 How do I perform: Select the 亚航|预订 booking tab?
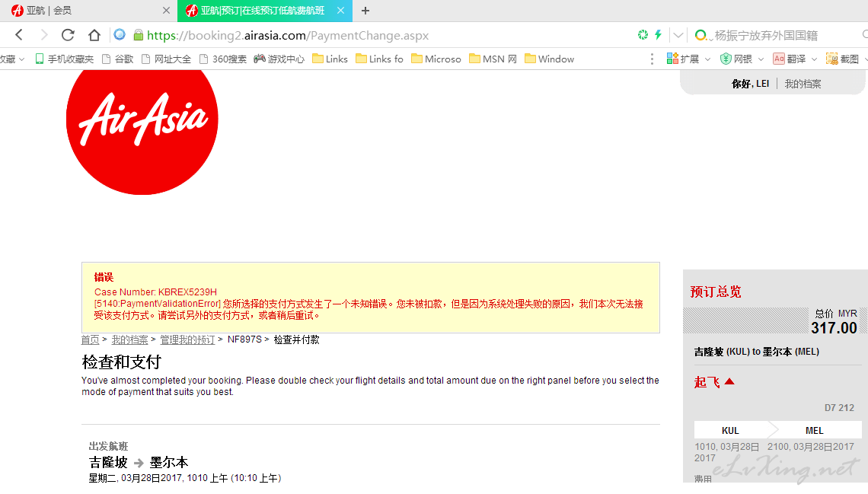(x=265, y=11)
